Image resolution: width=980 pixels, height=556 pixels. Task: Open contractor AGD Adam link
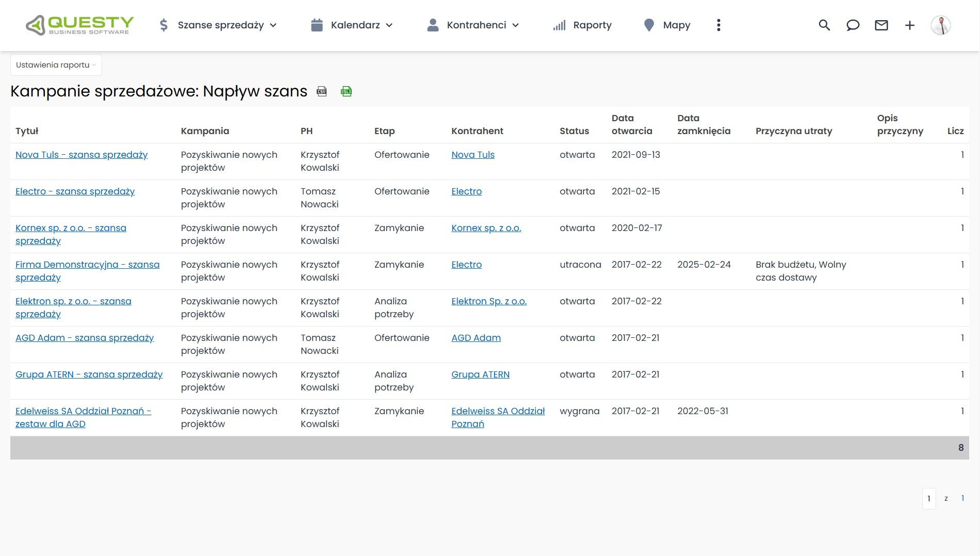[476, 338]
